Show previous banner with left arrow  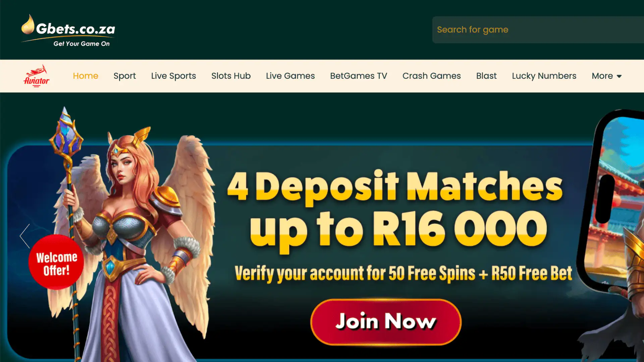coord(25,236)
